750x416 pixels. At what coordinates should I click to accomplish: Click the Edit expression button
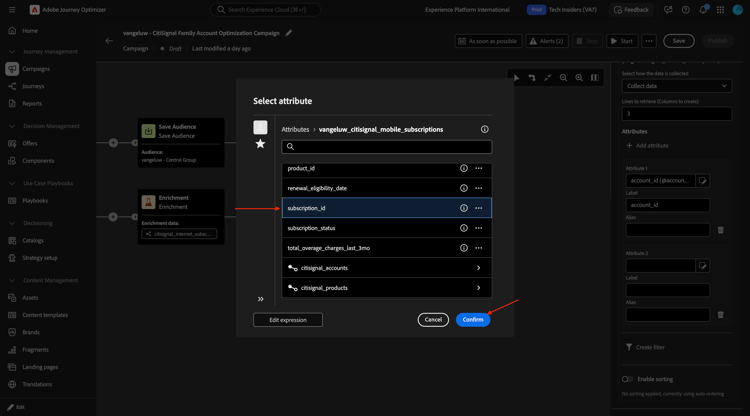pyautogui.click(x=288, y=320)
